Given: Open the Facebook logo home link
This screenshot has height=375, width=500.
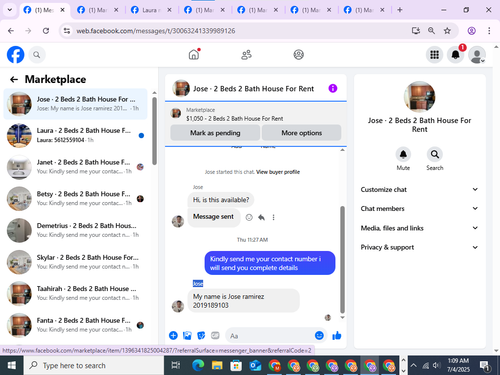Looking at the screenshot, I should (16, 54).
